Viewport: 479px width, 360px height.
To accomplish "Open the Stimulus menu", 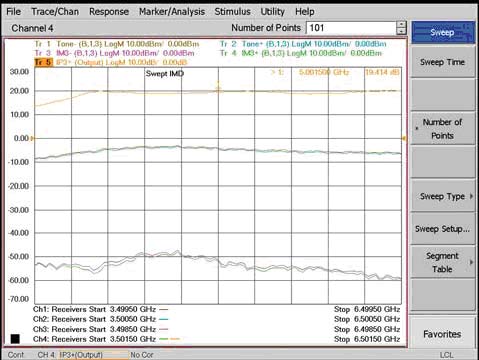I will 232,12.
